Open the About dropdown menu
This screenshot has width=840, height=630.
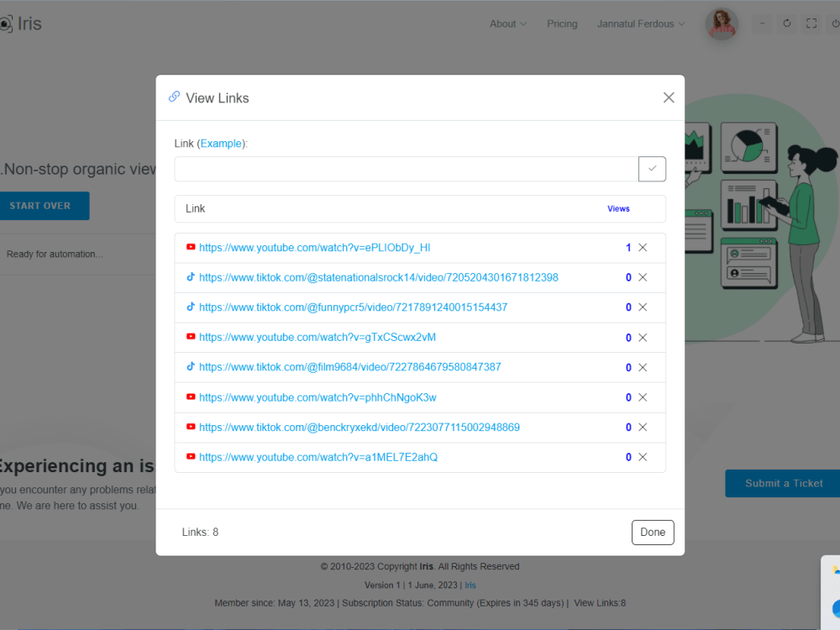(x=508, y=24)
